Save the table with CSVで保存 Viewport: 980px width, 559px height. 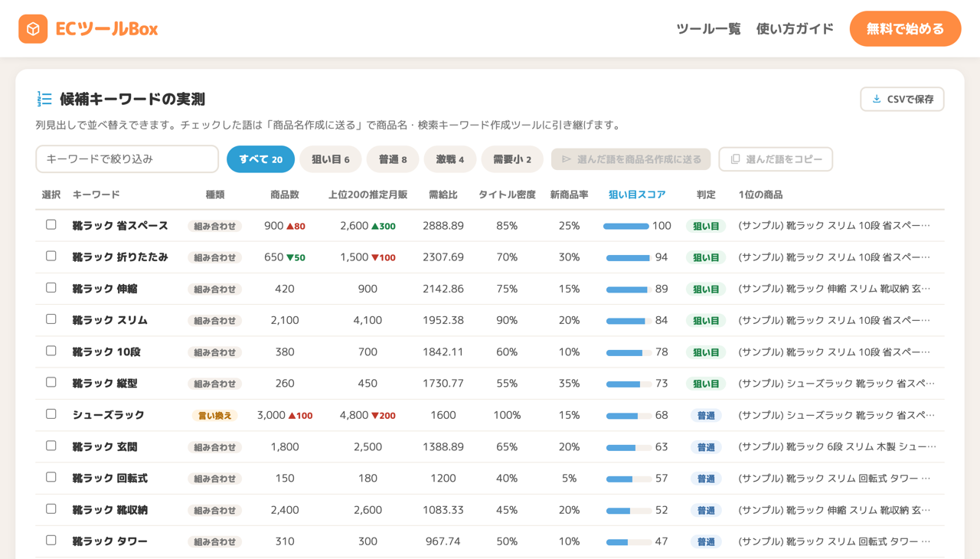point(902,100)
